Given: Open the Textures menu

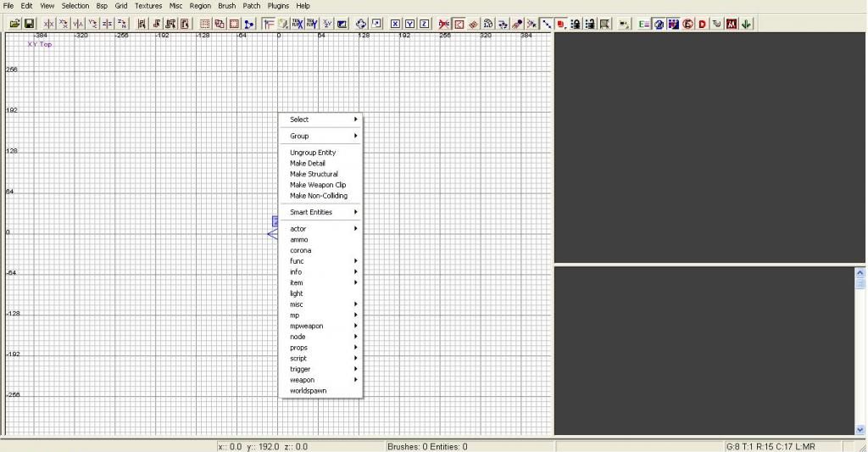Looking at the screenshot, I should (148, 6).
